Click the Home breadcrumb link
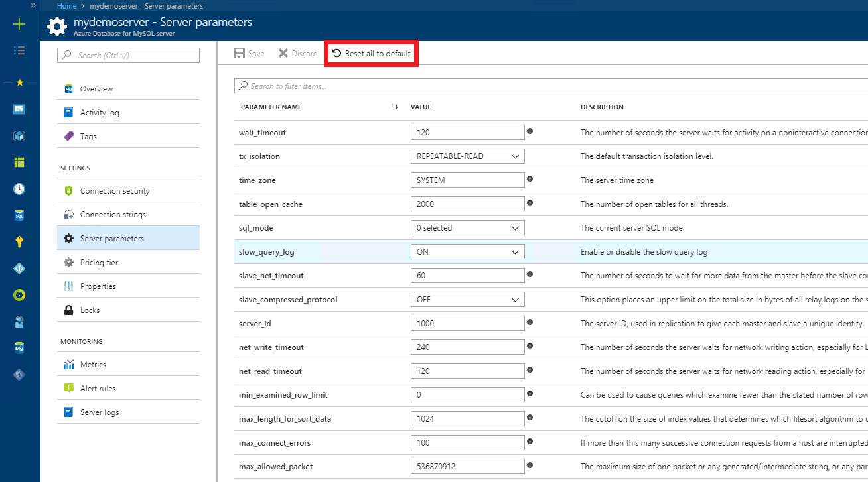Screen dimensions: 868x482 tap(66, 6)
